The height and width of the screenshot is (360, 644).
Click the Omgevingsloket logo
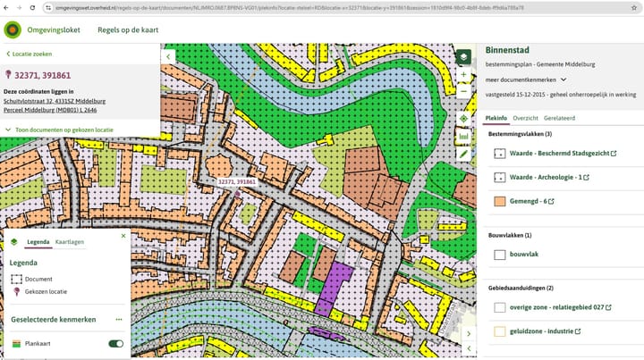(13, 29)
